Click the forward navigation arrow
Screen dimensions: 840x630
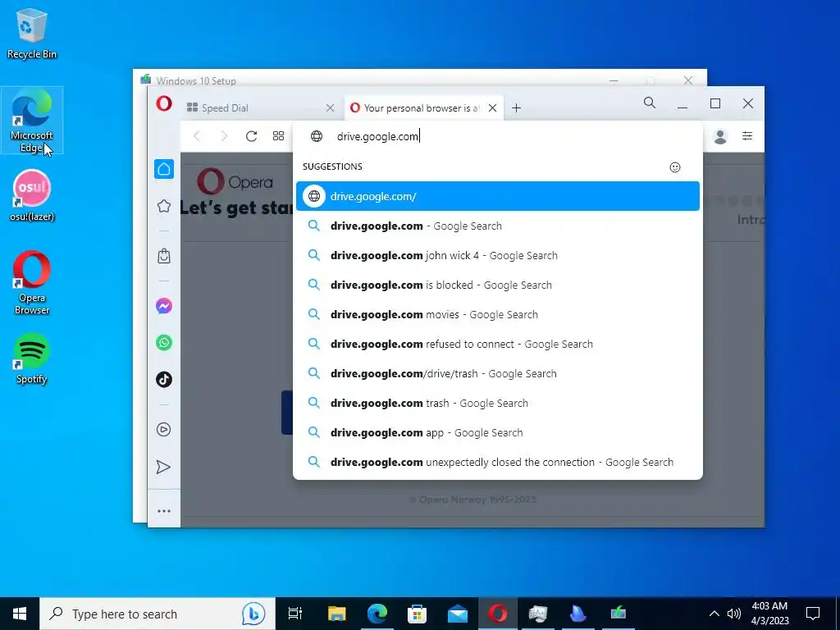224,136
